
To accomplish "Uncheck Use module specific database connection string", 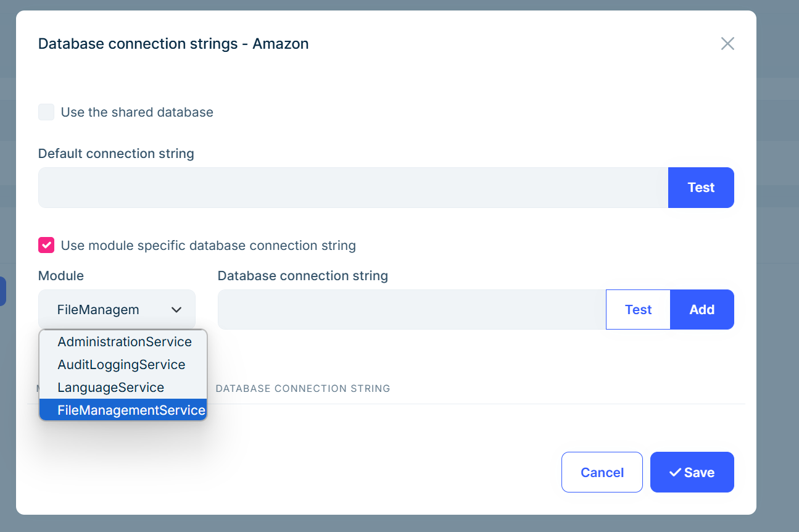I will point(46,246).
